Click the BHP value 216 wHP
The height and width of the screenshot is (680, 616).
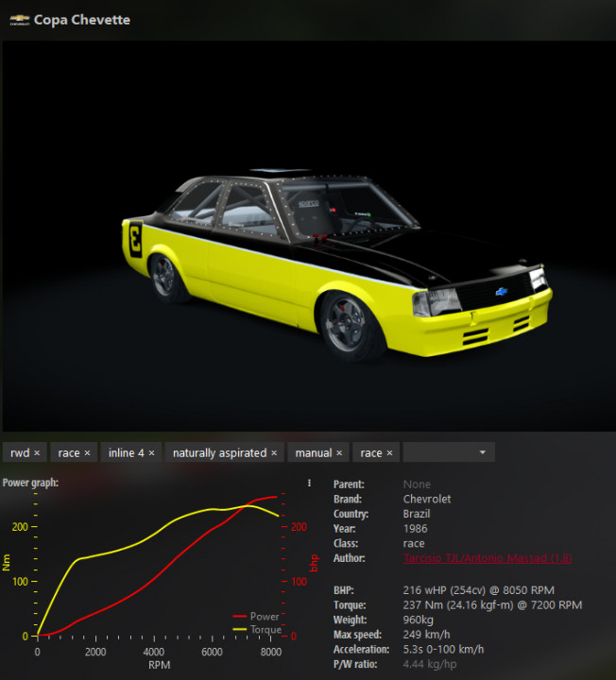point(478,590)
